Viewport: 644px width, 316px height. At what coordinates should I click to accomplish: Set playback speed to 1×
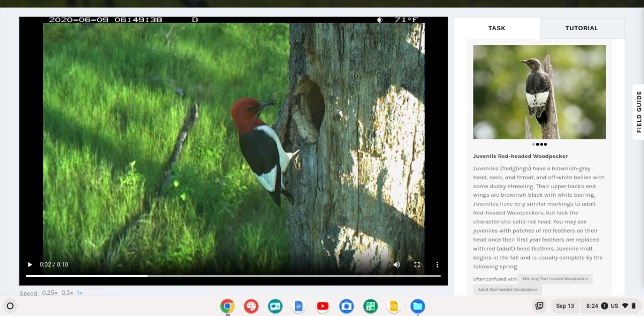[80, 293]
